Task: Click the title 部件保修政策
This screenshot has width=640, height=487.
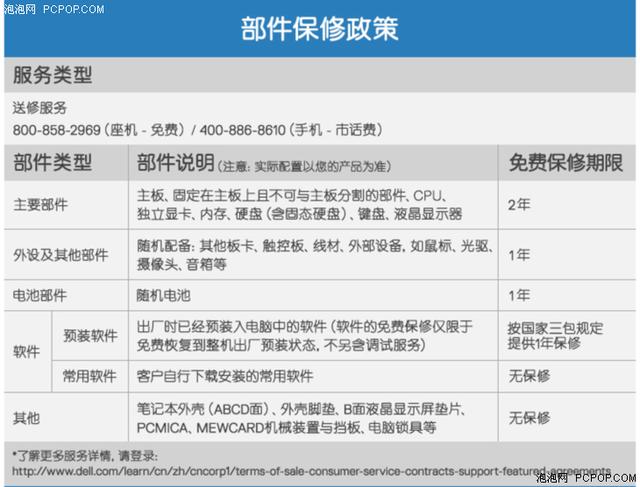Action: click(320, 29)
